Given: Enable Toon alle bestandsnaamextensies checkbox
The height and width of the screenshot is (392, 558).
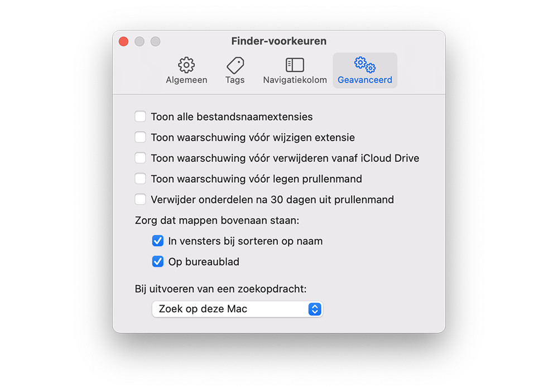Looking at the screenshot, I should point(140,117).
